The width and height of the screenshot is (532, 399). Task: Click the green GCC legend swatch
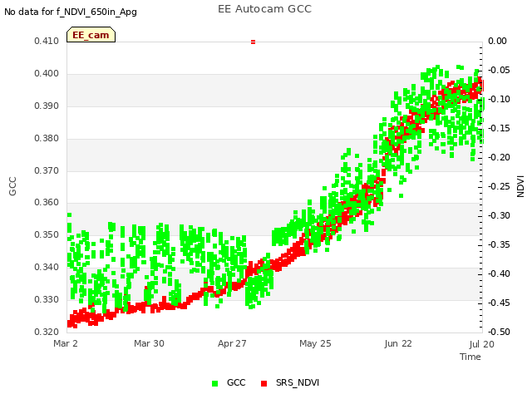click(214, 383)
